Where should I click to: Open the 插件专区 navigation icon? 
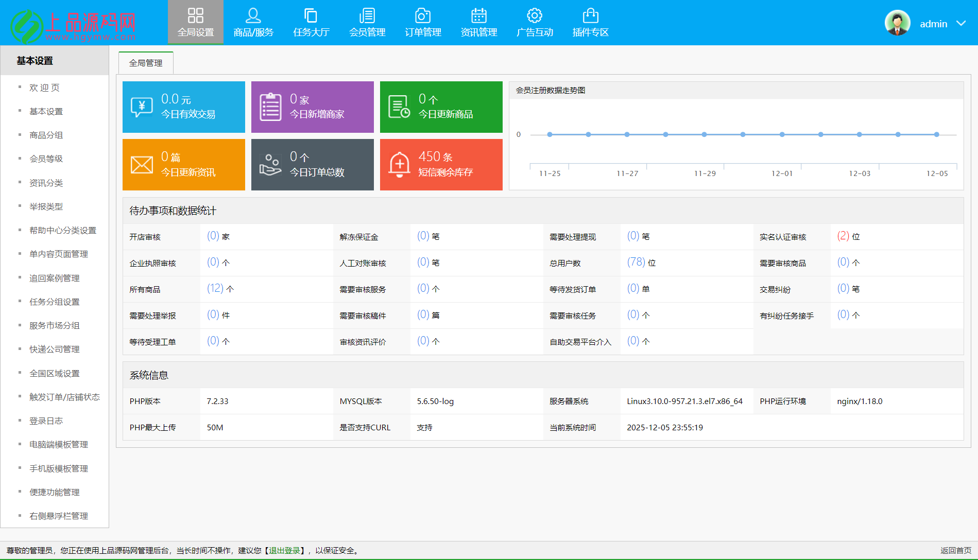point(590,22)
